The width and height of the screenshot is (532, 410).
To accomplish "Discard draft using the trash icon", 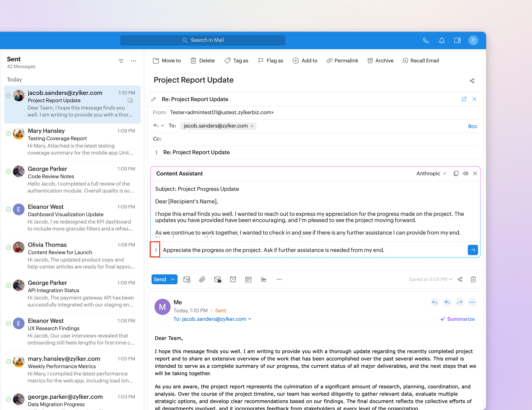I will (473, 279).
